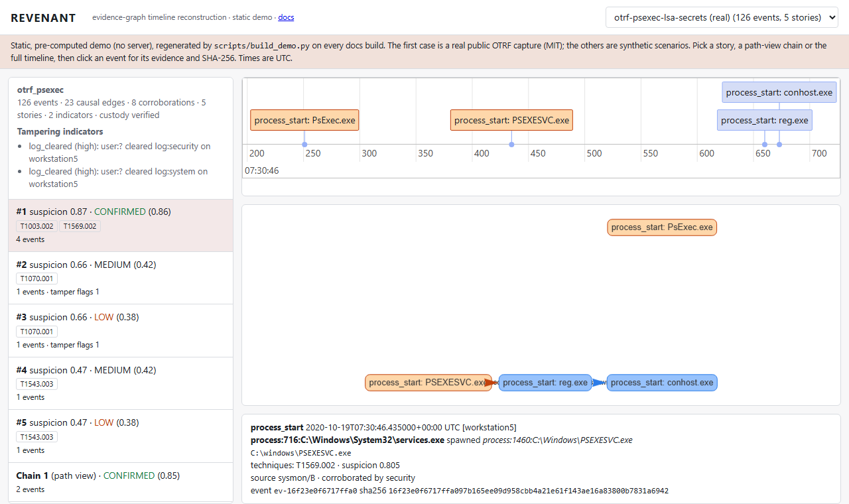This screenshot has height=504, width=849.
Task: Click the T1070.001 tag in story #2
Action: [37, 279]
